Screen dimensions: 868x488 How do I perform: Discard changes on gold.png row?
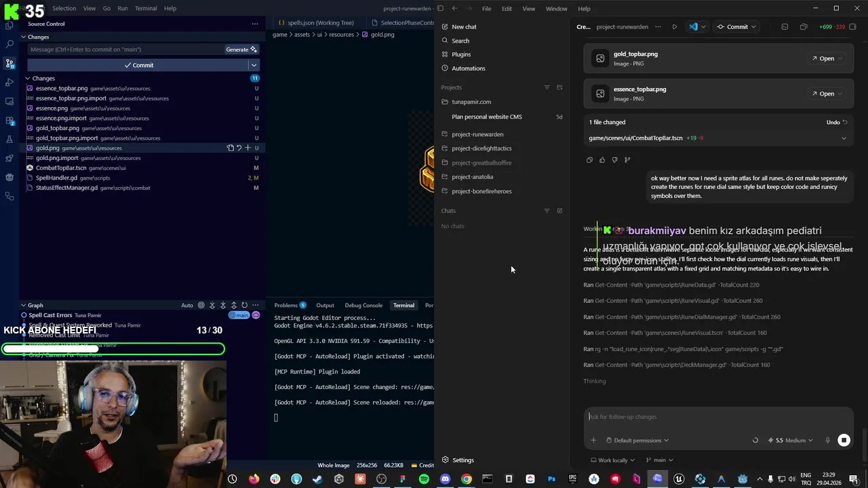239,148
